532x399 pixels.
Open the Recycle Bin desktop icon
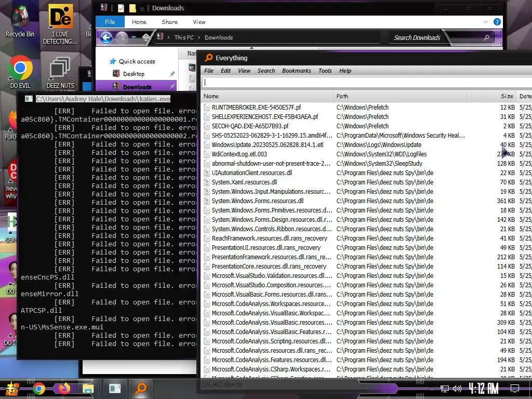(20, 20)
